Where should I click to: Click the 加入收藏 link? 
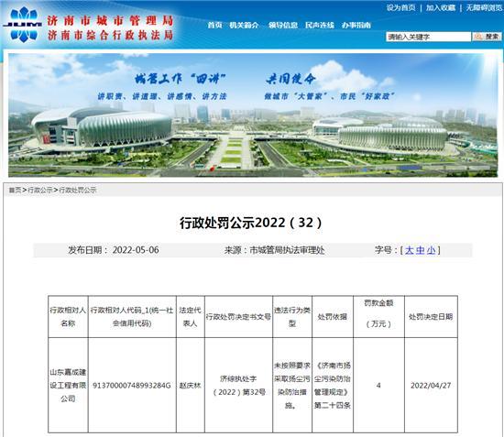point(441,7)
